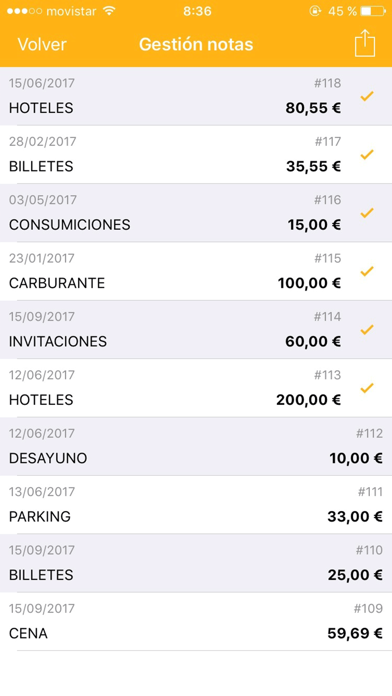The width and height of the screenshot is (392, 696).
Task: Select the CENA 59,69 € row
Action: click(x=196, y=621)
